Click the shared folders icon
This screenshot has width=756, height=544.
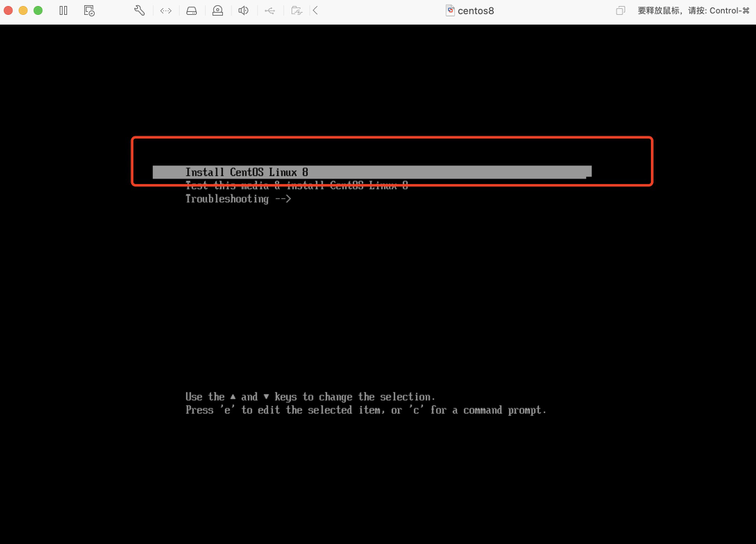coord(297,10)
